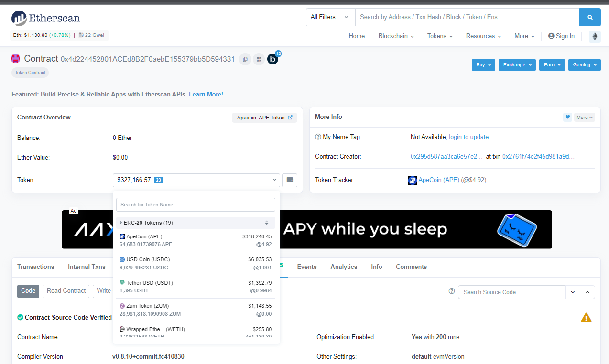Switch to the Info tab
Screen dimensions: 609x364
(x=377, y=267)
